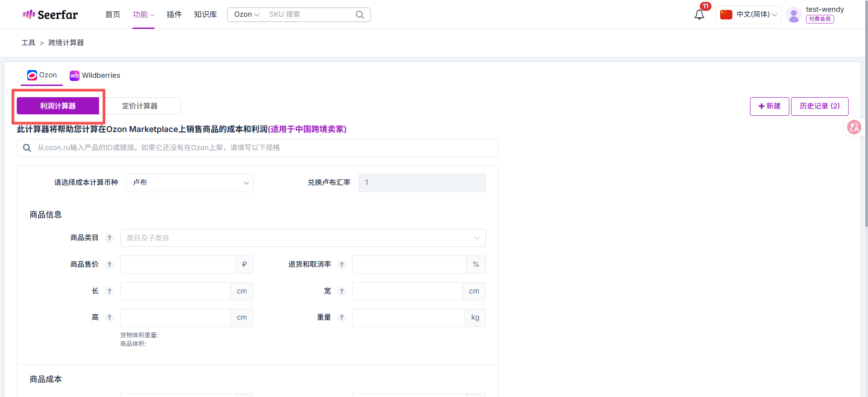Screen dimensions: 868x397
Task: Switch to the Wildberries tab
Action: pyautogui.click(x=95, y=76)
